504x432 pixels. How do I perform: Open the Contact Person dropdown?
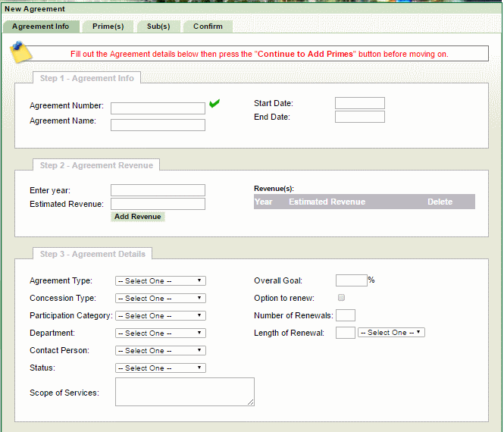click(160, 351)
